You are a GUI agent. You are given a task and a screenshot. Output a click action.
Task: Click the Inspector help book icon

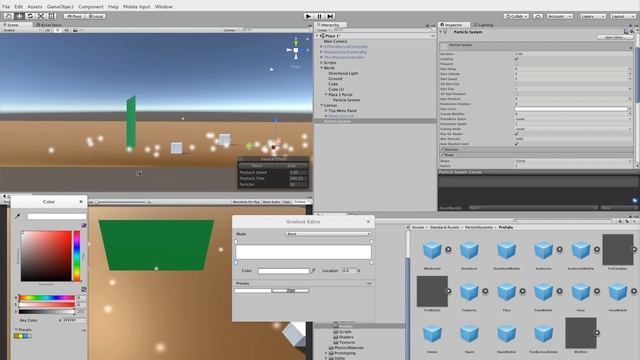[626, 31]
